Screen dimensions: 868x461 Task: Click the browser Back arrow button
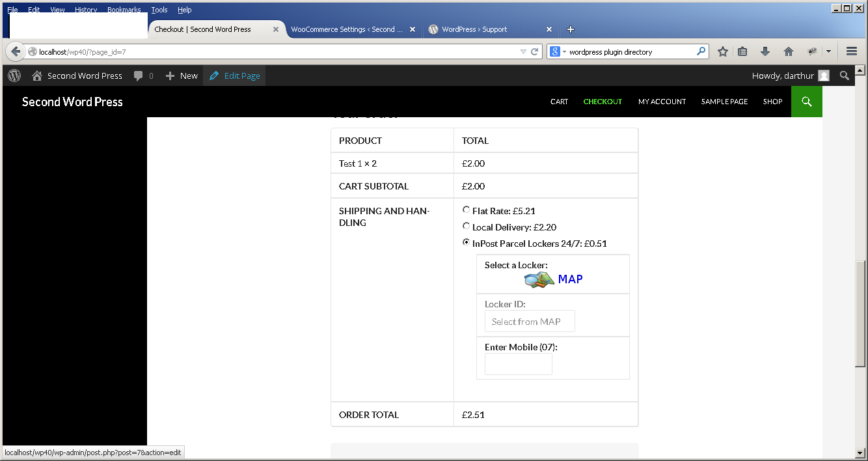pyautogui.click(x=16, y=51)
